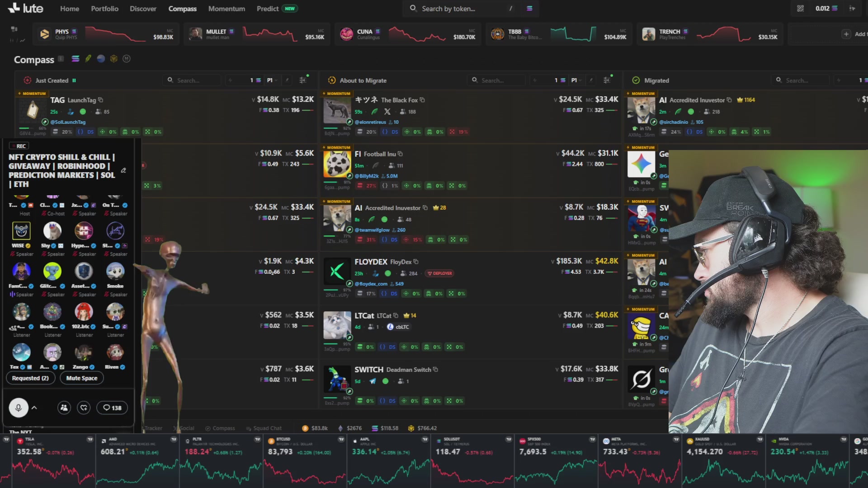The image size is (868, 488).
Task: Copy the LaunchTag token address
Action: pos(101,100)
